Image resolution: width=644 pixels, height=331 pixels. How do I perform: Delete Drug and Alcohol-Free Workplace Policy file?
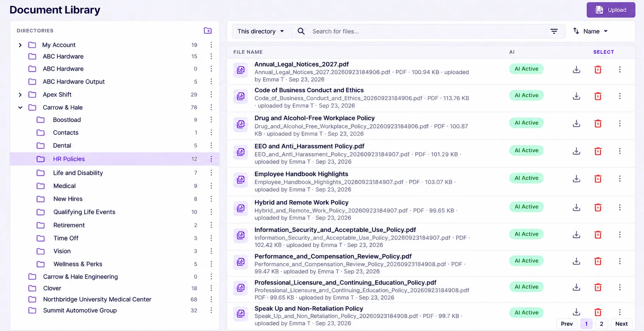coord(598,123)
